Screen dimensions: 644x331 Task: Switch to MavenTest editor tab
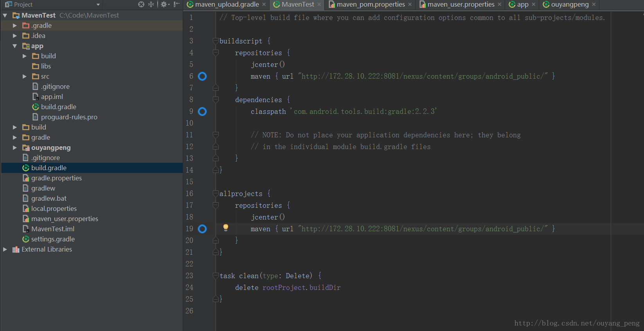298,5
